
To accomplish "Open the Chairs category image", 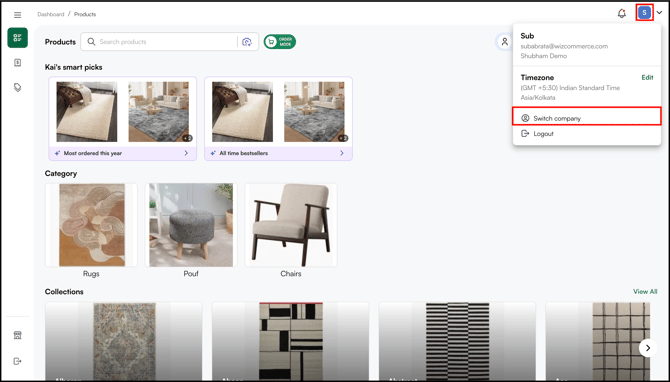I will (x=291, y=225).
